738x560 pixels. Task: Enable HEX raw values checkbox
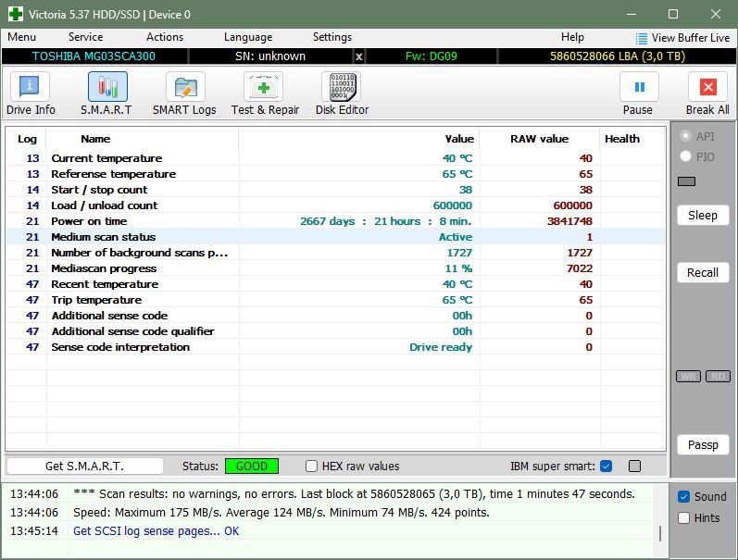pyautogui.click(x=311, y=467)
